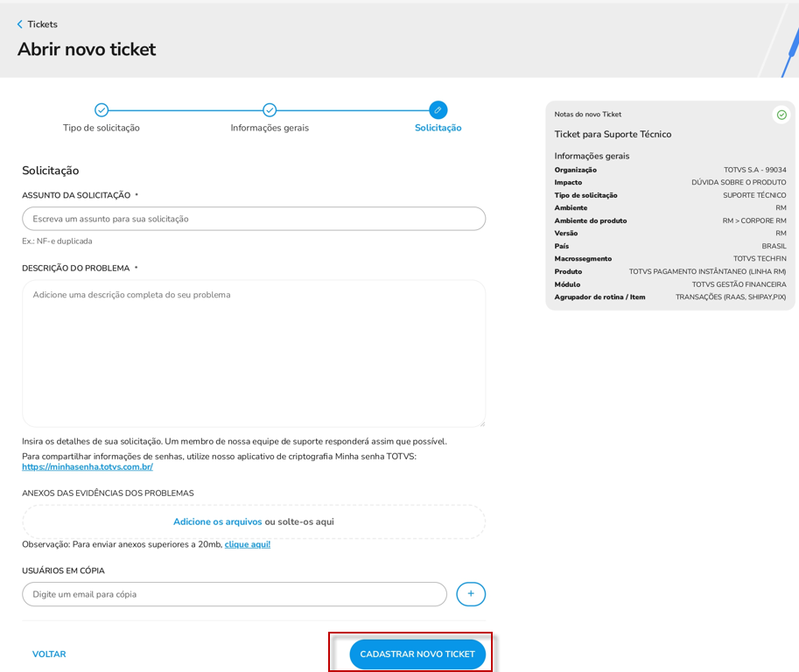Open the Tipo de solicitação step label
799x672 pixels.
pos(102,128)
